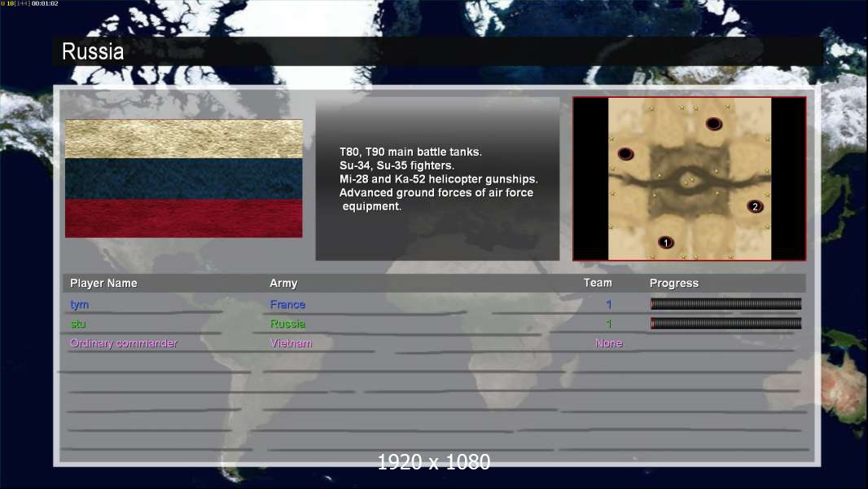Screen dimensions: 868x489
Task: Click the loading progress bar for stu
Action: pyautogui.click(x=726, y=323)
